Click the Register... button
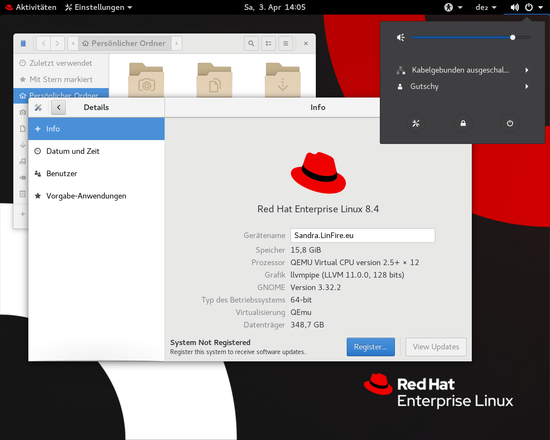Viewport: 550px width, 440px height. tap(371, 347)
